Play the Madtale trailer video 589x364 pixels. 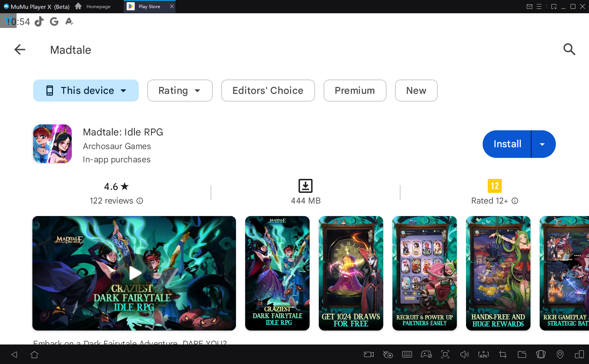point(134,273)
